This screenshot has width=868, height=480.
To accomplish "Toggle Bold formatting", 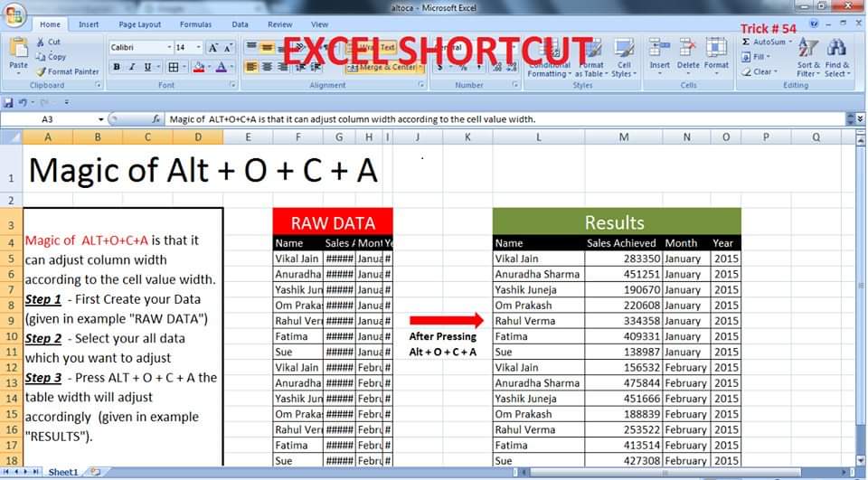I will coord(117,68).
